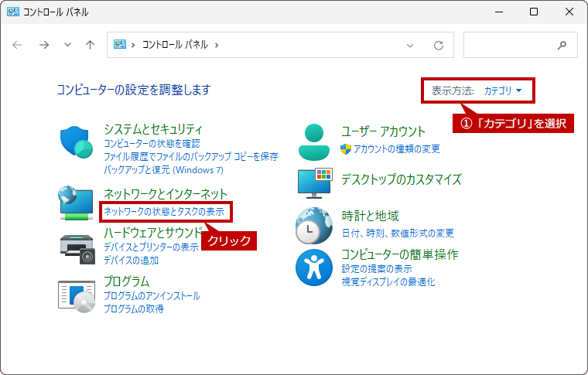The image size is (588, 375).
Task: Click the forward arrow navigation button
Action: pos(44,45)
